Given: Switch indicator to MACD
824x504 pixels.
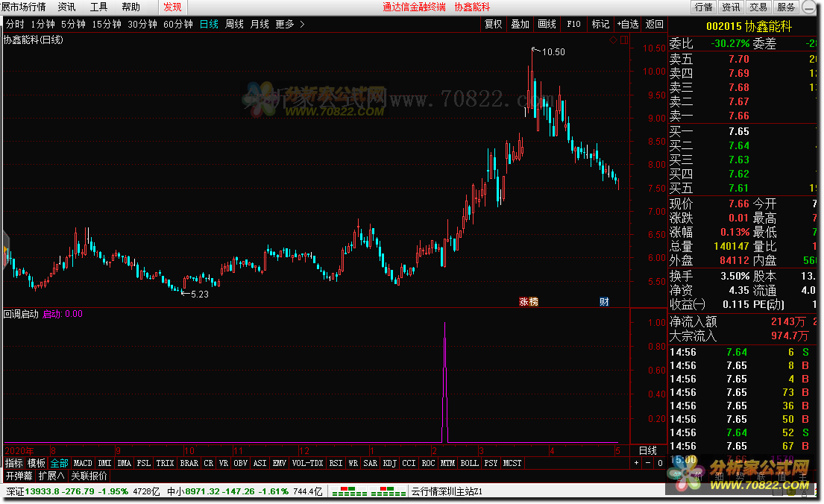Looking at the screenshot, I should (83, 463).
